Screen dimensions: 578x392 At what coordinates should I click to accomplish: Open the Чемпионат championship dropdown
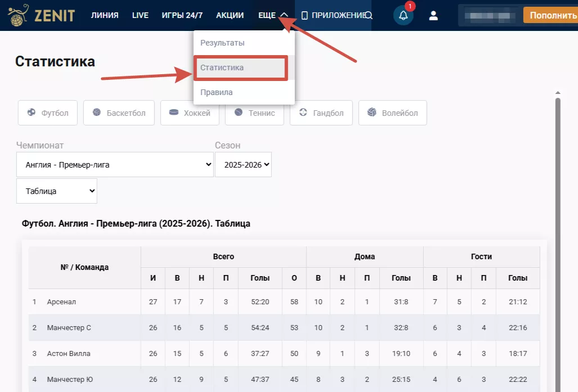pyautogui.click(x=115, y=165)
